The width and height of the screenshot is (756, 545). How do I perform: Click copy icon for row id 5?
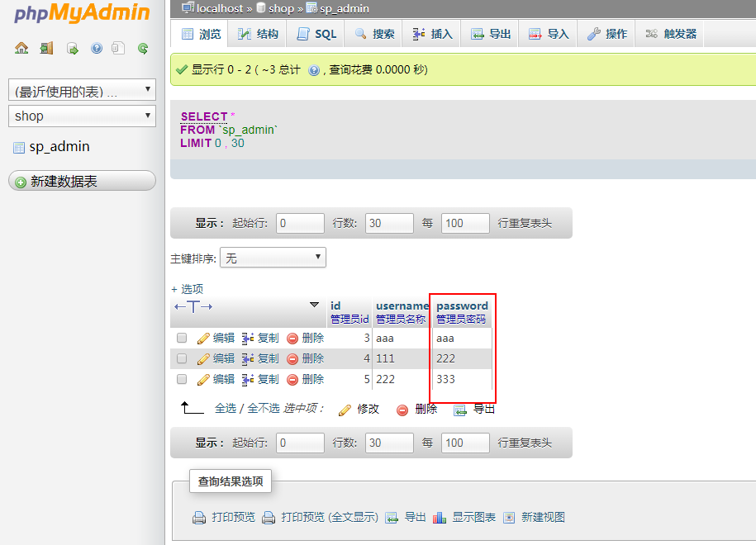(248, 380)
